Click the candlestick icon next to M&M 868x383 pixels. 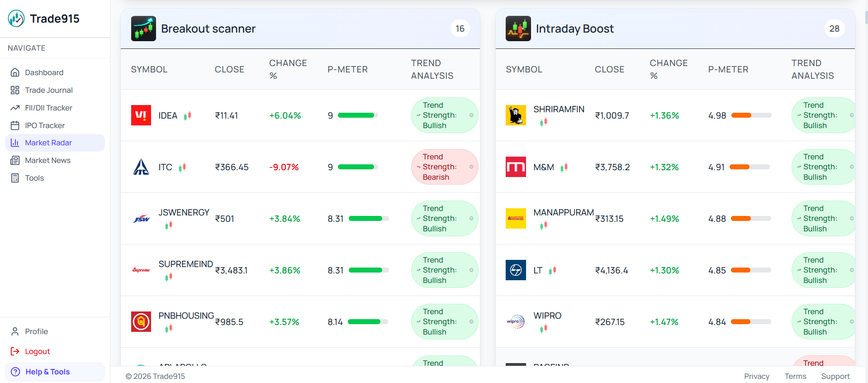564,168
